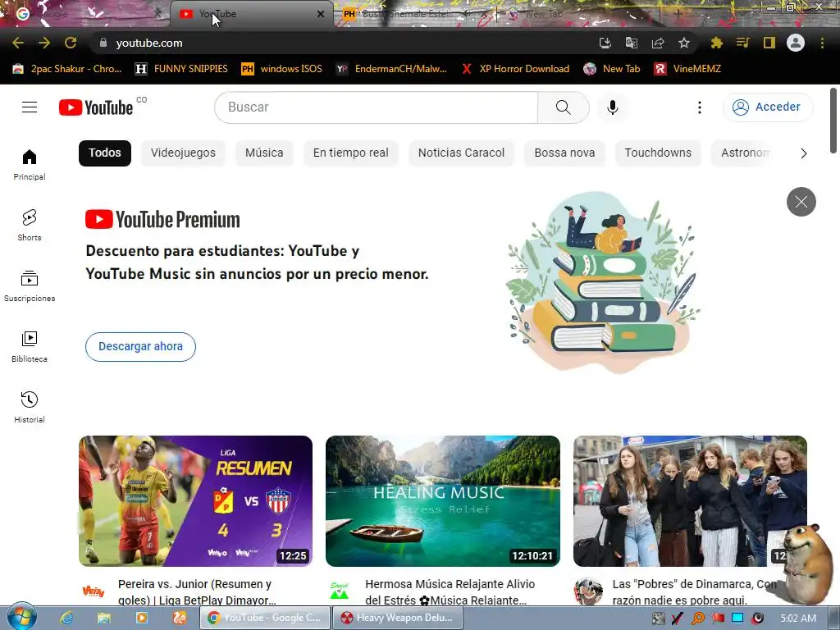Click browser forward arrow
The height and width of the screenshot is (630, 840).
click(x=44, y=43)
